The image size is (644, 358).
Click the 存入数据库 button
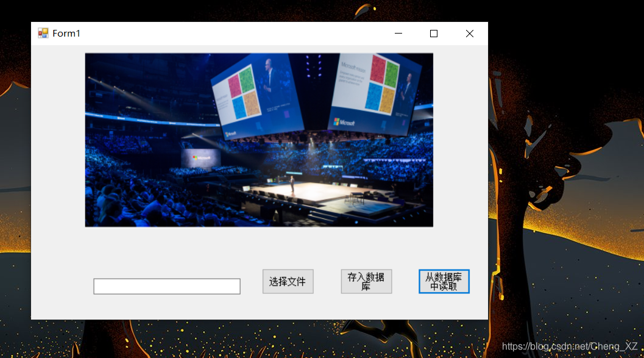click(366, 282)
